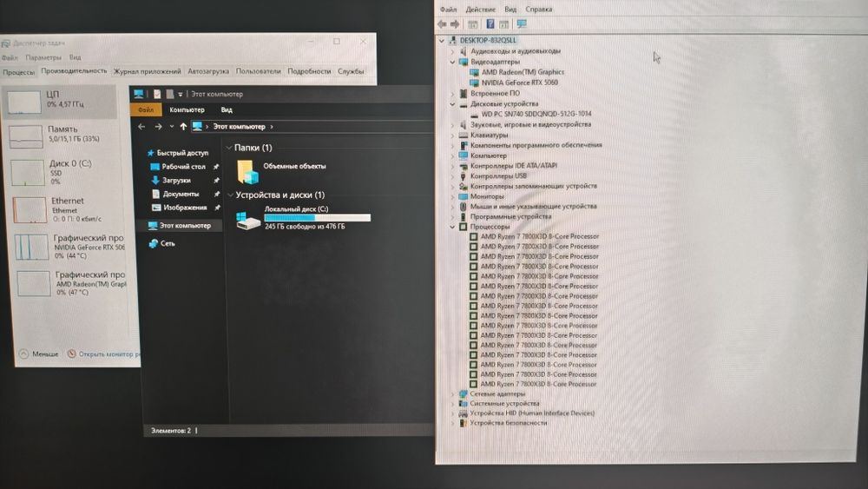Viewport: 868px width, 489px height.
Task: Open Параметры menu in Task Manager
Action: tap(43, 57)
